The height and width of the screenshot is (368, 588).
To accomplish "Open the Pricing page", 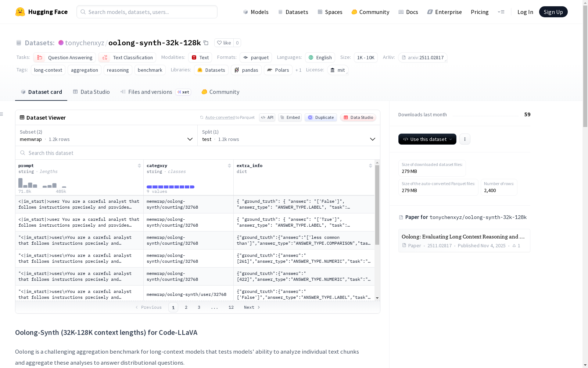I will coord(480,12).
